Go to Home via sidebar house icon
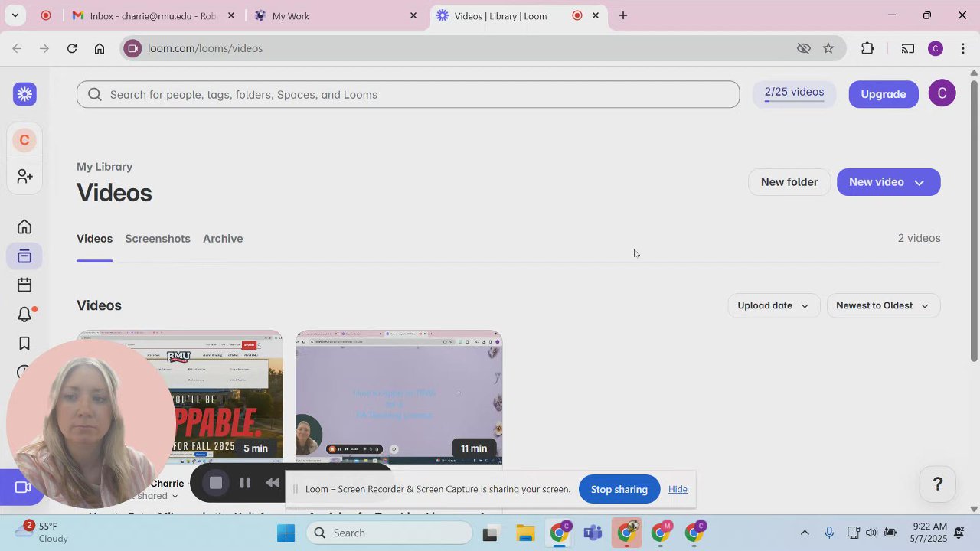The width and height of the screenshot is (980, 551). click(x=24, y=227)
